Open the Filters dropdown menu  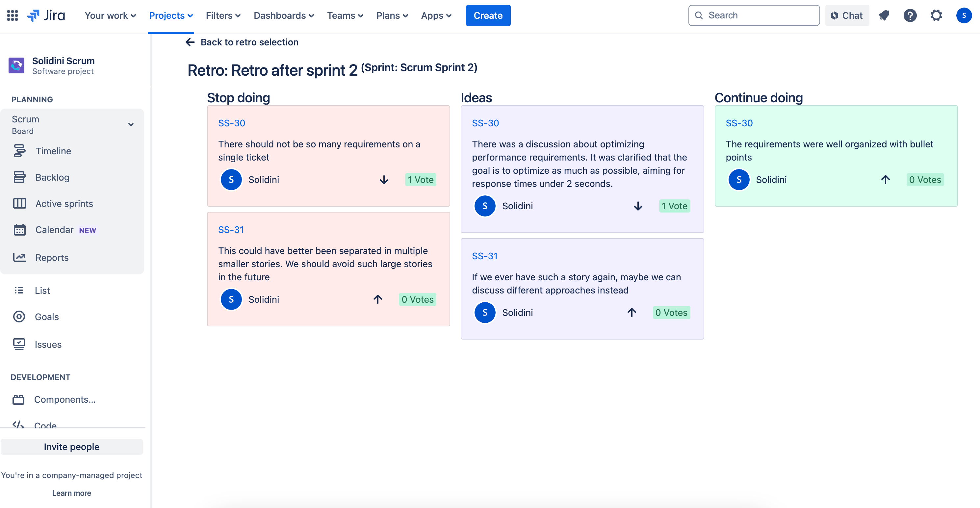tap(223, 15)
